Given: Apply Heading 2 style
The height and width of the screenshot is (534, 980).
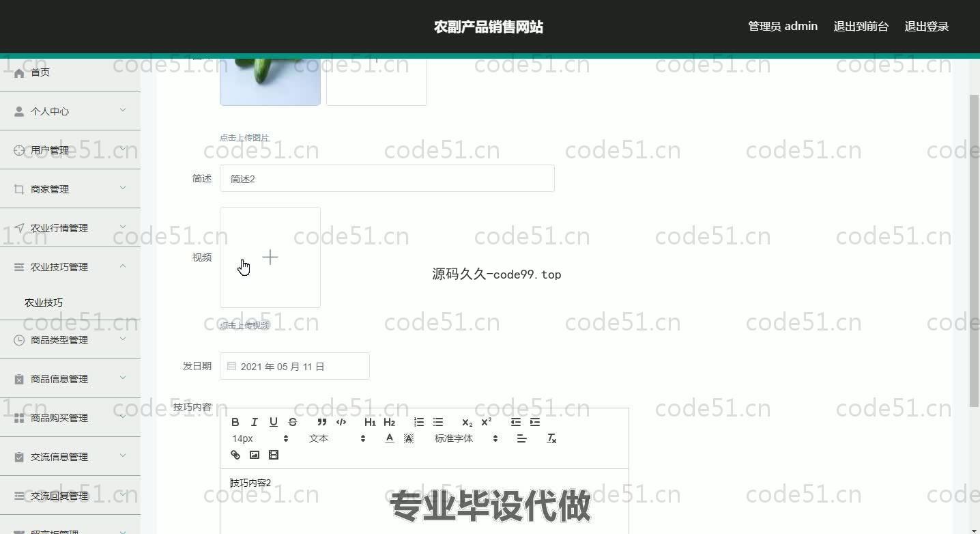Looking at the screenshot, I should pos(390,422).
